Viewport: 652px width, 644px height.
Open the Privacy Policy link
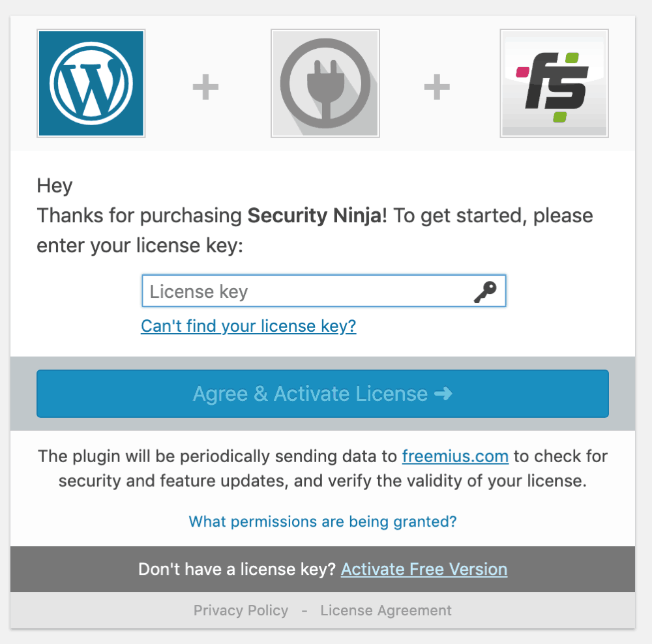coord(241,611)
